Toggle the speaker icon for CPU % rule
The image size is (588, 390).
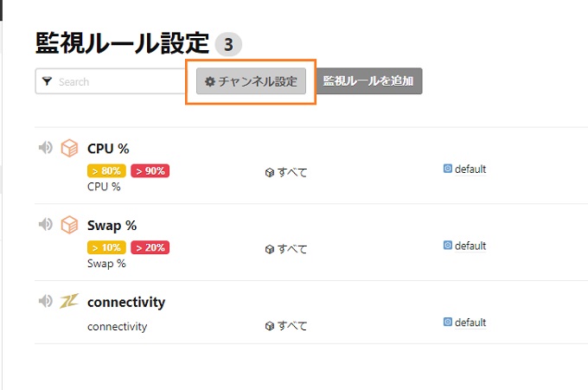[x=46, y=148]
